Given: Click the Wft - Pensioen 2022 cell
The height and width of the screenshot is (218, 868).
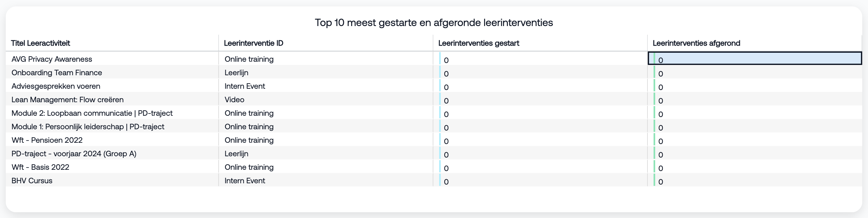Looking at the screenshot, I should coord(47,140).
